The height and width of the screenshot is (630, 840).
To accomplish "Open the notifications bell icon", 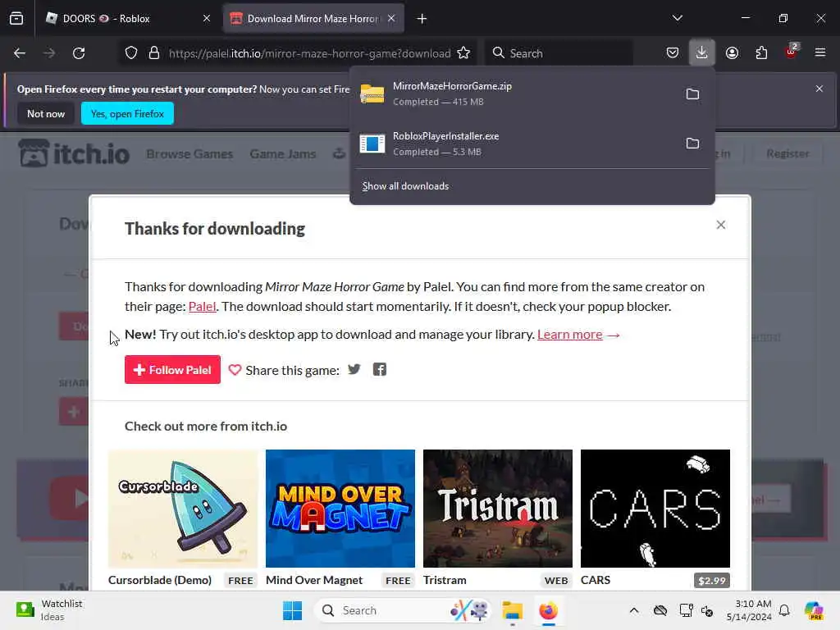I will 784,610.
